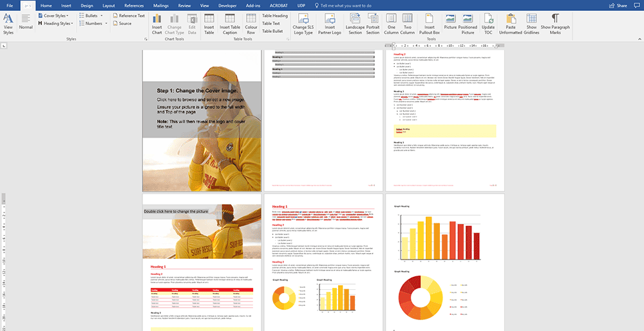Open the Styles group dialog launcher
Viewport: 644px width, 331px height.
point(146,39)
